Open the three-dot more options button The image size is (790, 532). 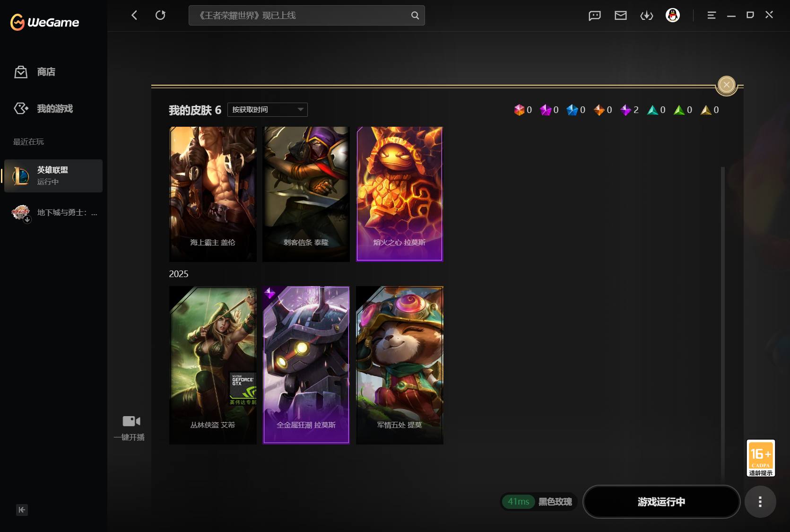760,502
